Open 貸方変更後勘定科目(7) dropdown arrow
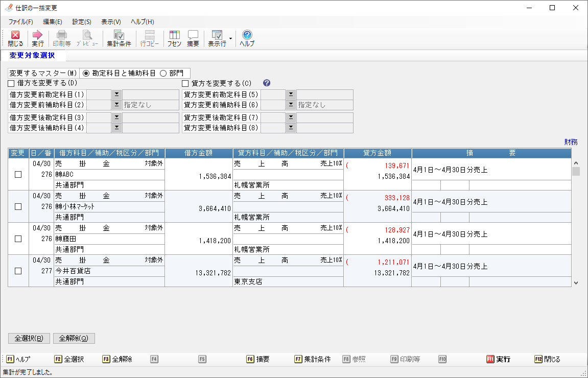Viewport: 588px width, 378px height. click(x=291, y=117)
